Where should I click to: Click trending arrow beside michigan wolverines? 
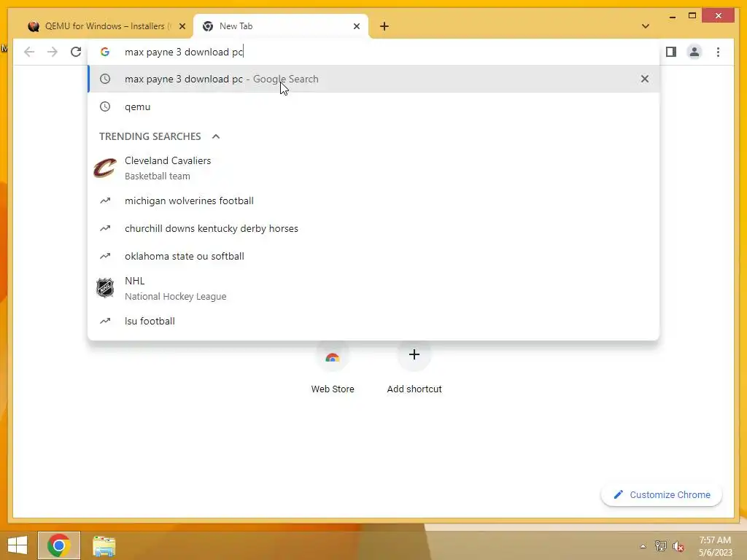(105, 201)
